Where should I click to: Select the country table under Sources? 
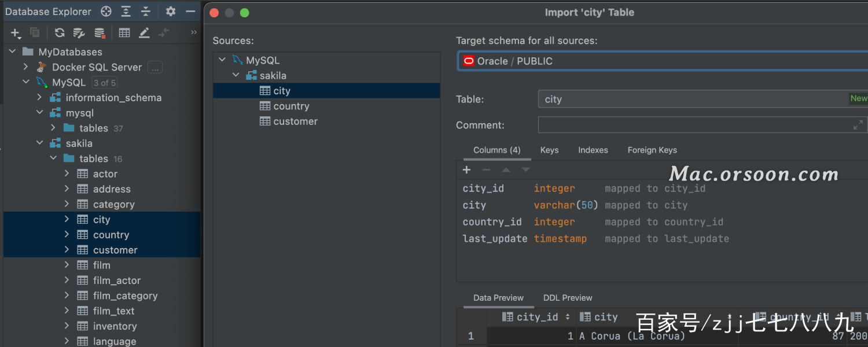[290, 106]
